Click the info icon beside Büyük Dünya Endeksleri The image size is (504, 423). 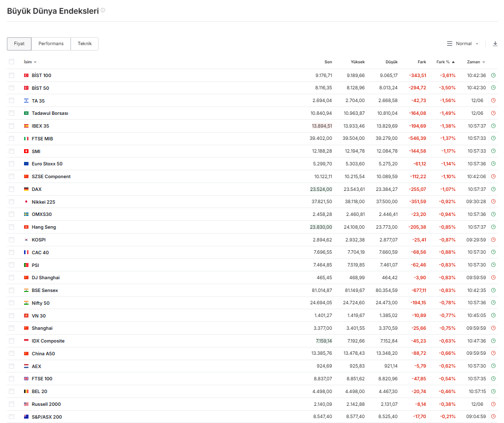pyautogui.click(x=103, y=10)
